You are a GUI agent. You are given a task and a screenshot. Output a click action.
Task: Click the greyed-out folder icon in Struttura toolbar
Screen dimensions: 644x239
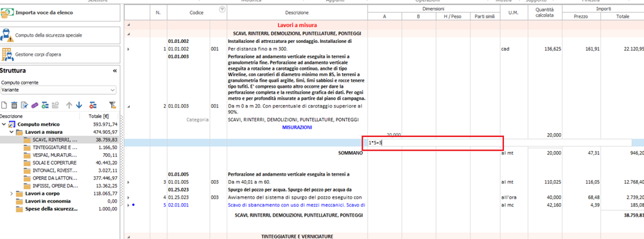click(x=55, y=105)
